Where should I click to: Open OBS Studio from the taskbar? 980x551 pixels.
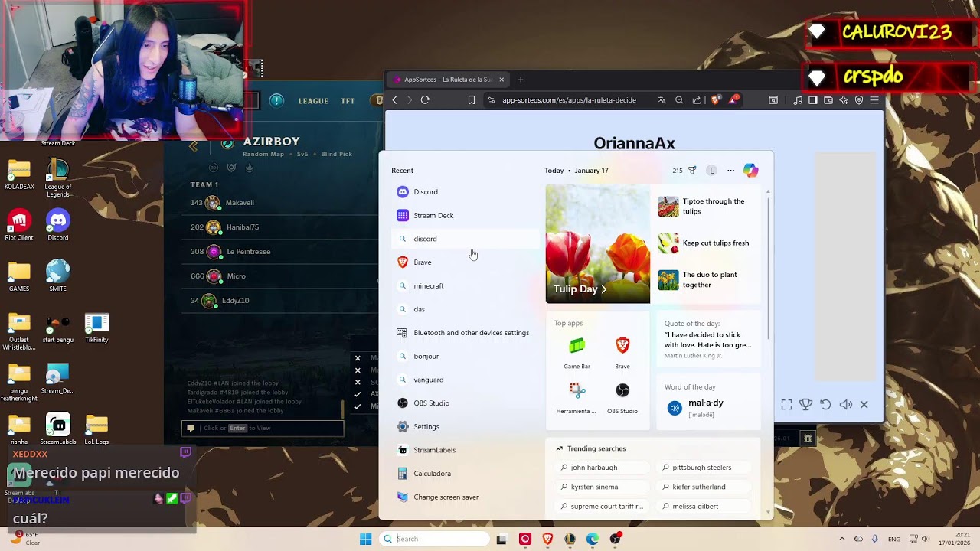[615, 539]
